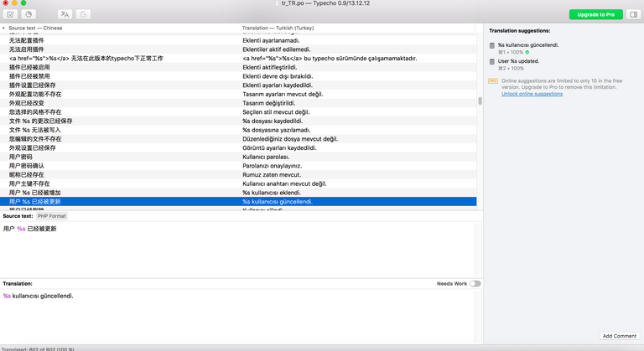Open the 'Unlock online suggestions' link

coord(532,94)
